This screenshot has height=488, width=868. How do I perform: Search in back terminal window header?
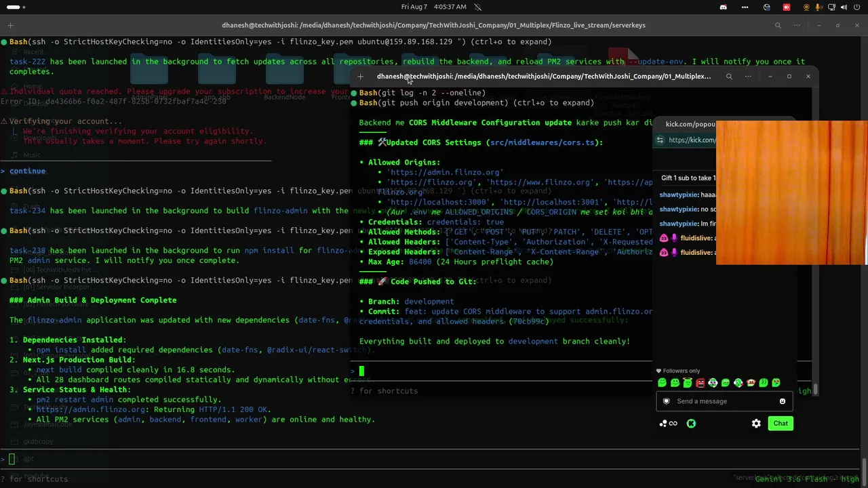(x=778, y=25)
